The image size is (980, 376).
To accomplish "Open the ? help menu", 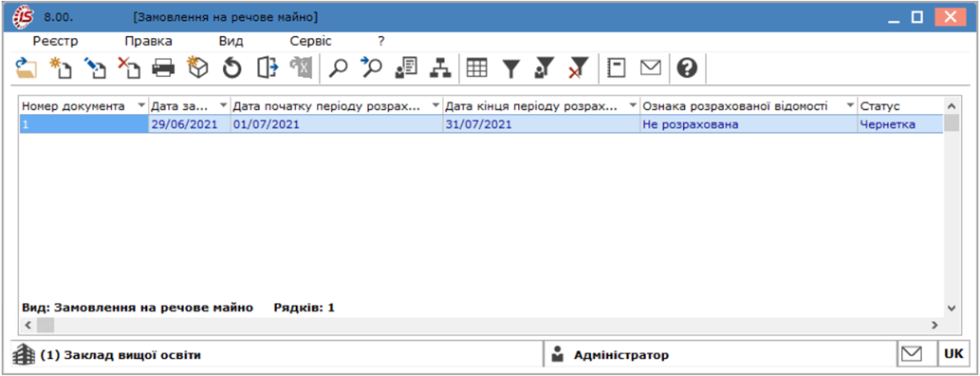I will (381, 42).
